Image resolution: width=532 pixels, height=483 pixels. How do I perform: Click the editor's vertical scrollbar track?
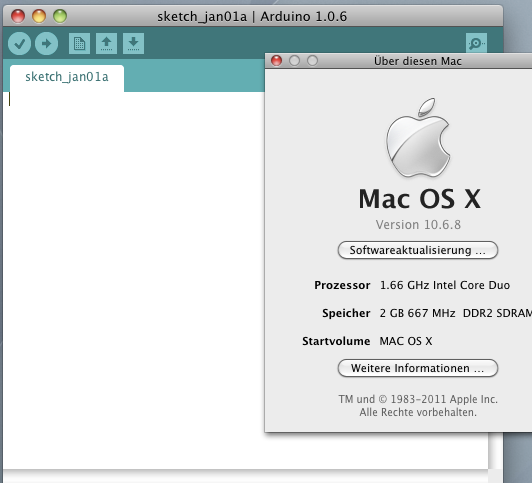point(495,450)
